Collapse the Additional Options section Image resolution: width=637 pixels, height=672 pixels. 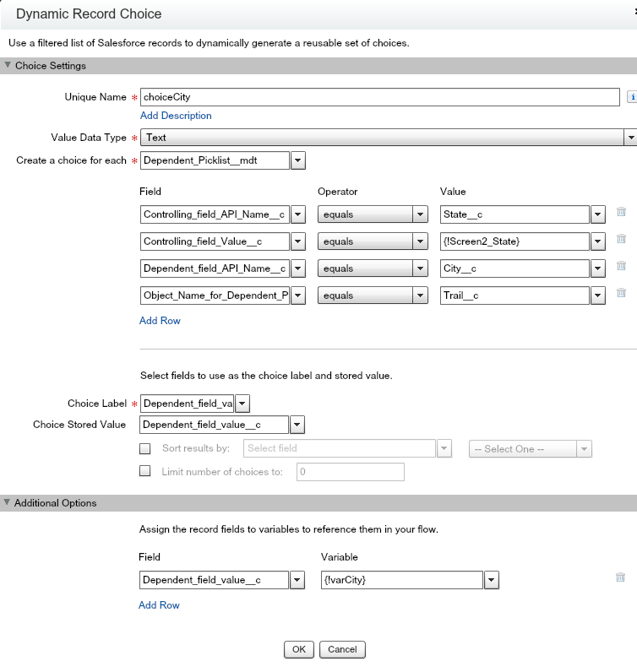point(7,501)
